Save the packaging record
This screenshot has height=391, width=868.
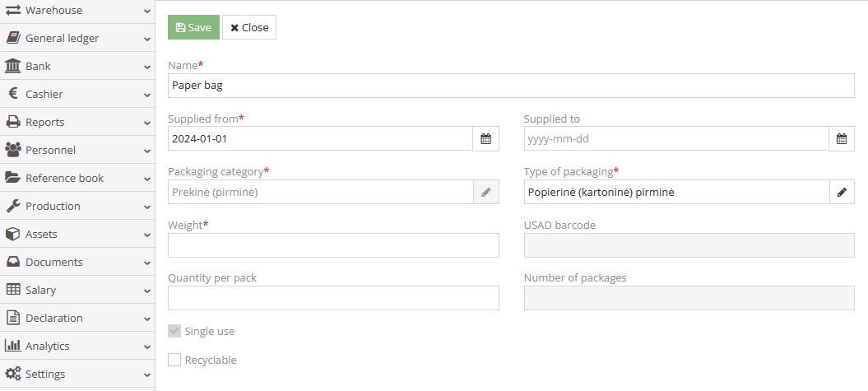coord(193,27)
